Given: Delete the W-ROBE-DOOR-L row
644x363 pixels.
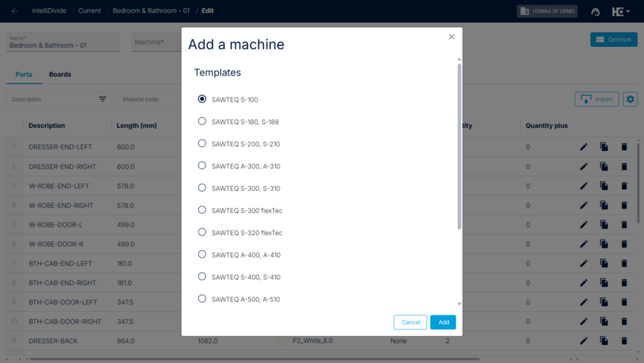Looking at the screenshot, I should (624, 225).
